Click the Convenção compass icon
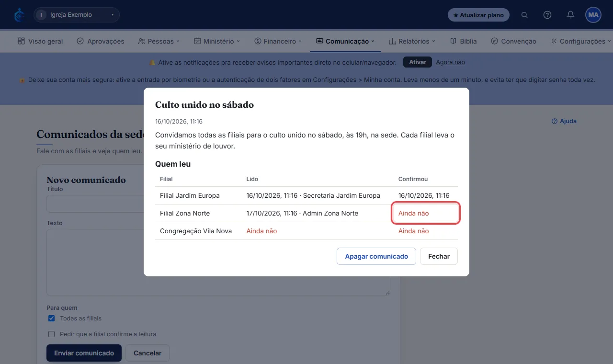Screen dimensions: 613x364 tap(494, 41)
